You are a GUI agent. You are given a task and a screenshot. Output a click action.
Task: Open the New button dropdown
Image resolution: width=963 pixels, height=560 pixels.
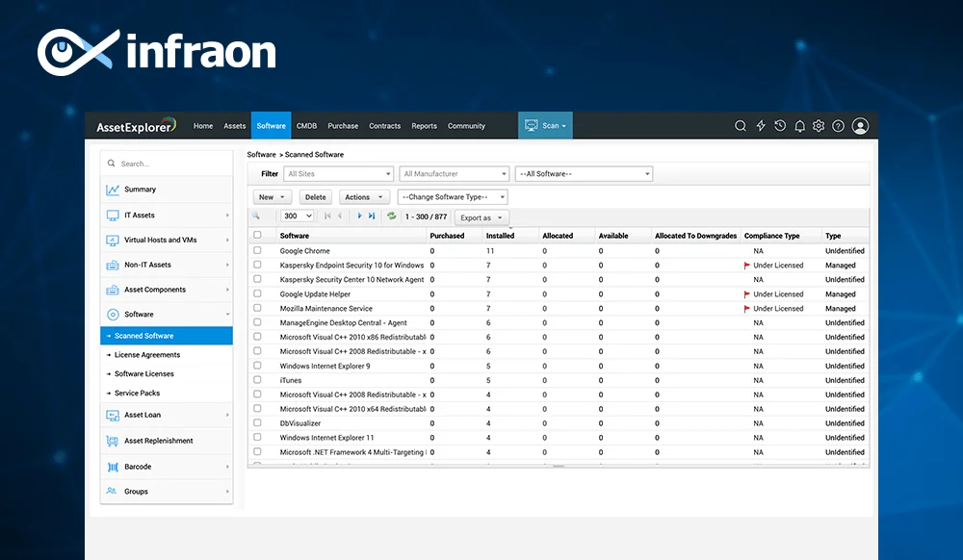[273, 197]
